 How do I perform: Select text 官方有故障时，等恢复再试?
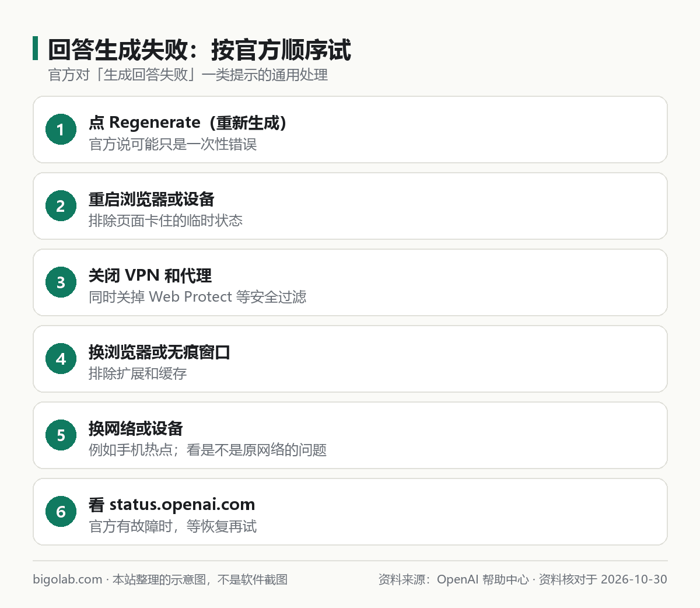point(173,526)
